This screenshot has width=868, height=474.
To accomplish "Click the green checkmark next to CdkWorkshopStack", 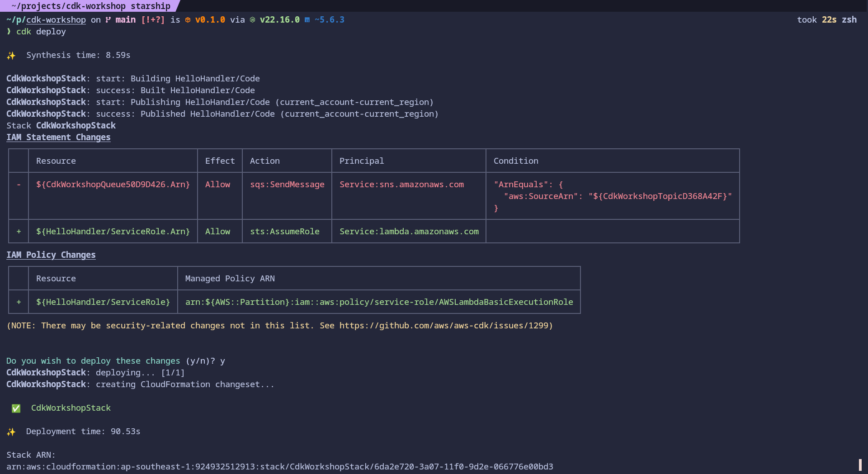I will tap(16, 408).
